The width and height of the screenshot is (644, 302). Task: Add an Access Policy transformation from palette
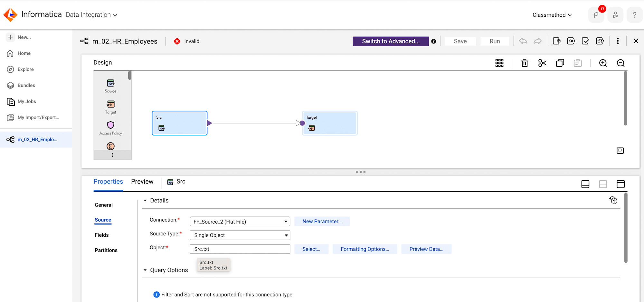pyautogui.click(x=111, y=128)
